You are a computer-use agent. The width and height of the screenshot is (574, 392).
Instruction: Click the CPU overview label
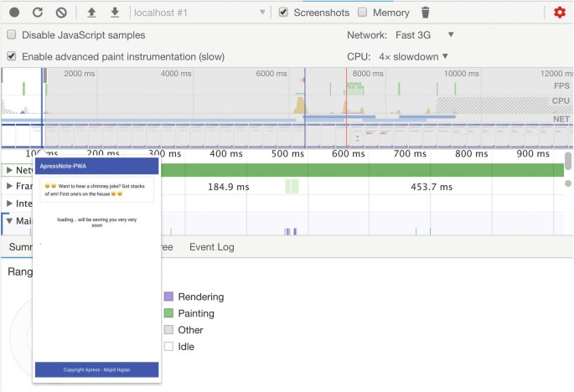561,101
